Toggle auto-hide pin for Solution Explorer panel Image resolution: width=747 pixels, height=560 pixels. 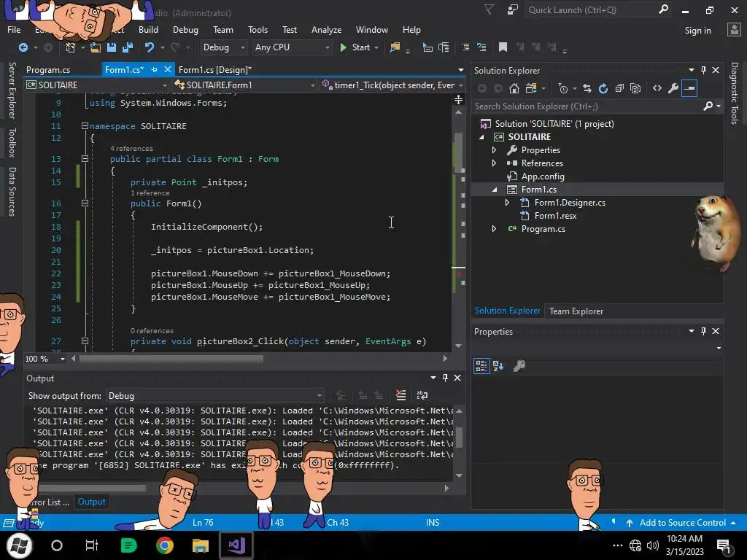[704, 70]
